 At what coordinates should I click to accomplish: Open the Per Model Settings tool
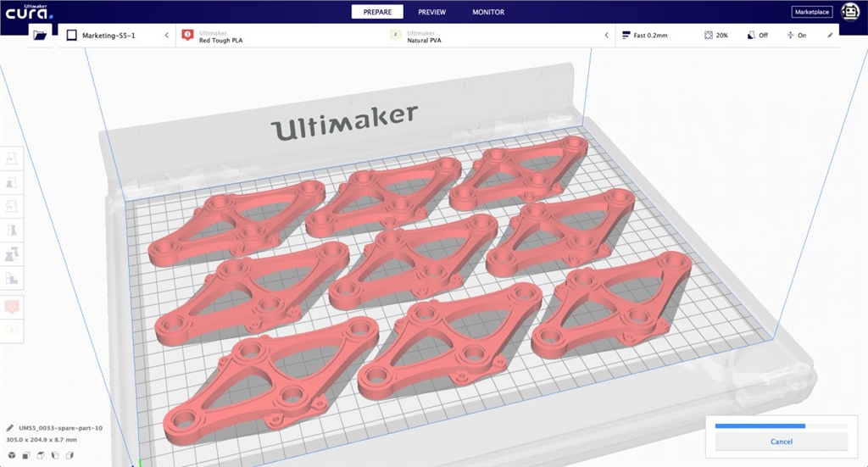pyautogui.click(x=13, y=253)
